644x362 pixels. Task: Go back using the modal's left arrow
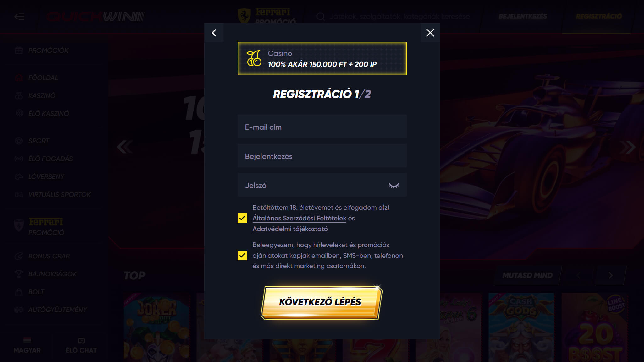pos(214,33)
